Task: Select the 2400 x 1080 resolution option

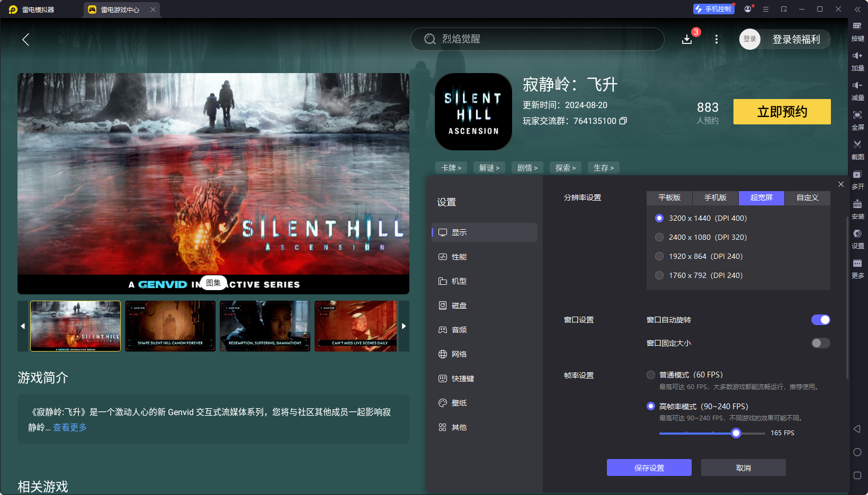Action: pos(659,237)
